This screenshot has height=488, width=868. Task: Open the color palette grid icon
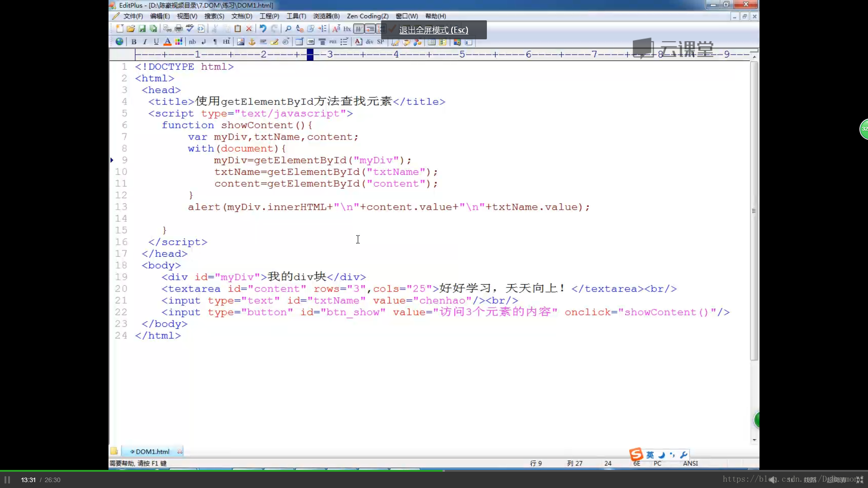tap(179, 42)
